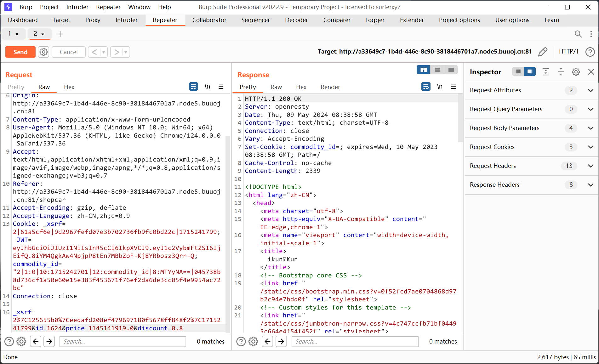
Task: Open Repeater help question mark icon
Action: point(590,52)
